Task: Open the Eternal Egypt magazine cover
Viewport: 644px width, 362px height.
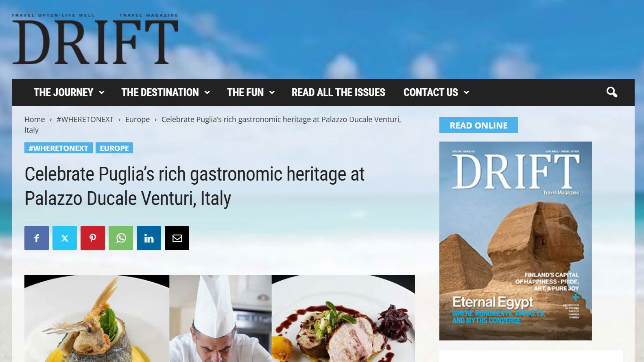Action: 515,241
